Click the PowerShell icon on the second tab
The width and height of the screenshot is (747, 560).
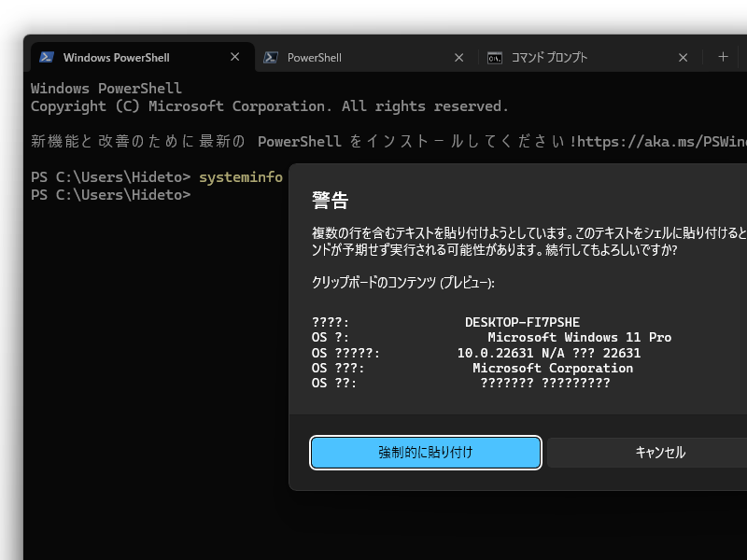point(272,57)
